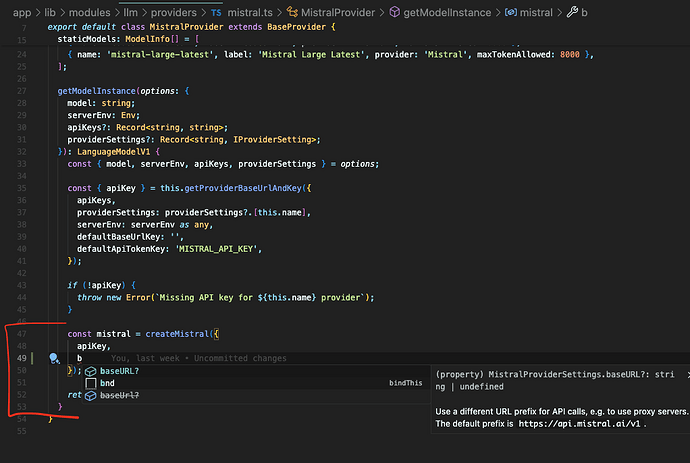Click the property icon beside strikethrough 'baseUrl?'
Image resolution: width=690 pixels, height=463 pixels.
tap(91, 396)
